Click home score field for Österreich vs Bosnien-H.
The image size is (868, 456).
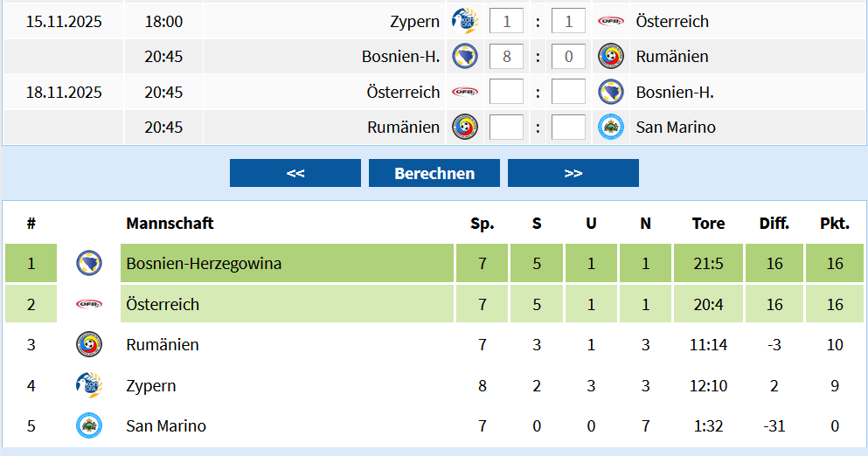pos(506,92)
